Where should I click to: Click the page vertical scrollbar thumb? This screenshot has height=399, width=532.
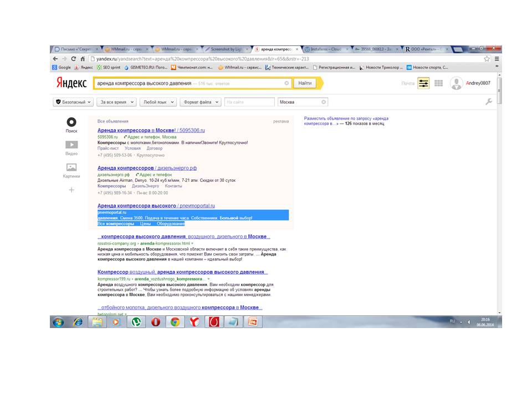point(499,91)
